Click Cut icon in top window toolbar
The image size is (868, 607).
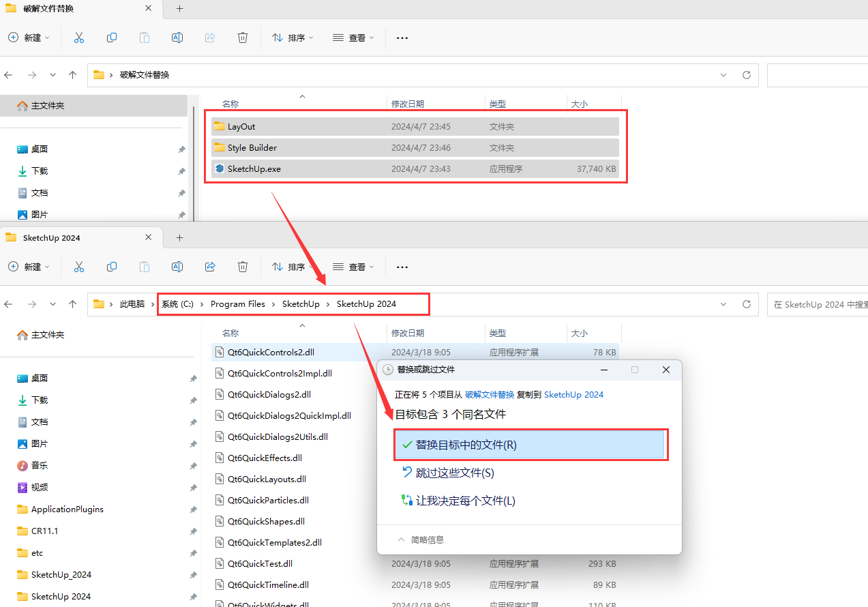pos(79,38)
